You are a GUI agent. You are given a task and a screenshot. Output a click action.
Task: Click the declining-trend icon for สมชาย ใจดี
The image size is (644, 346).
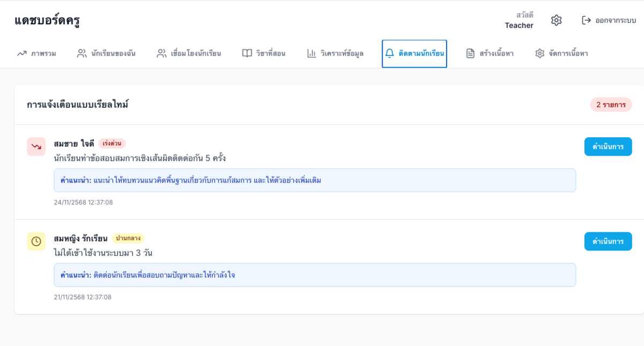coord(36,146)
